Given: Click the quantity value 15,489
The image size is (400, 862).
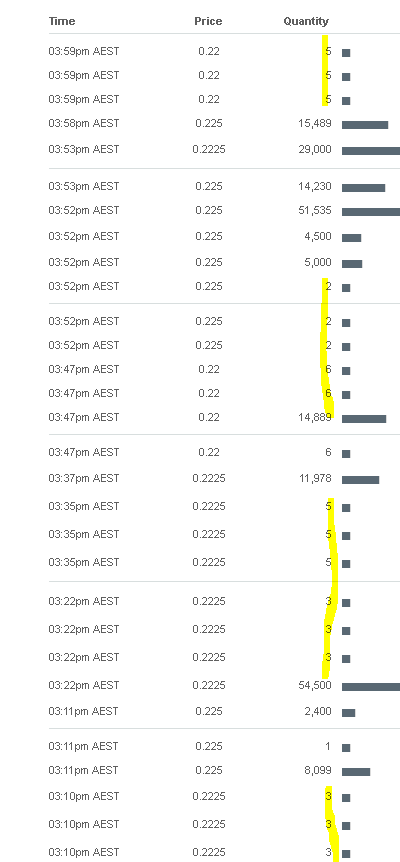Looking at the screenshot, I should pyautogui.click(x=315, y=124).
